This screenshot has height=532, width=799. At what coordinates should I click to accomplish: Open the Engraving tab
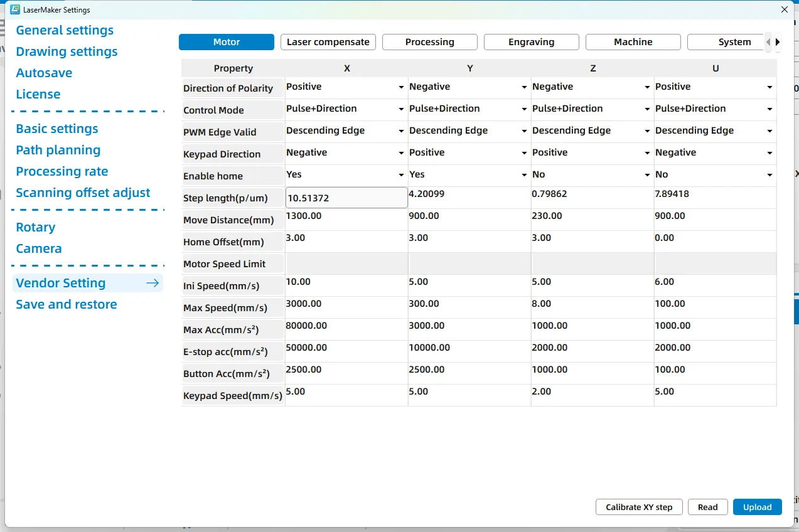point(531,42)
